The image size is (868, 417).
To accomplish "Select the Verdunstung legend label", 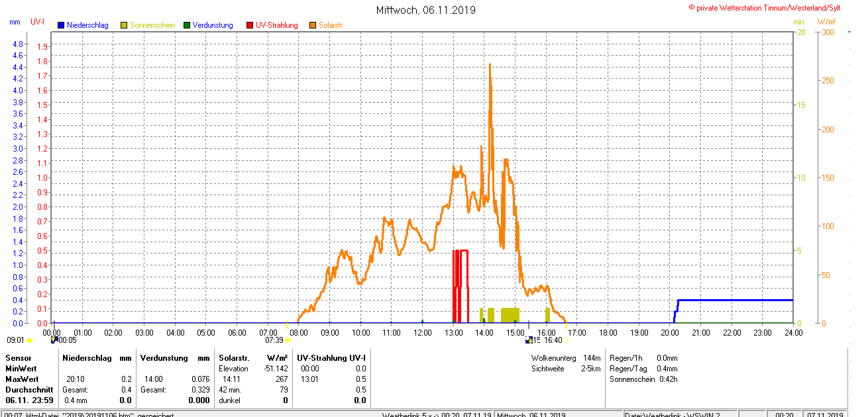I will (x=213, y=25).
